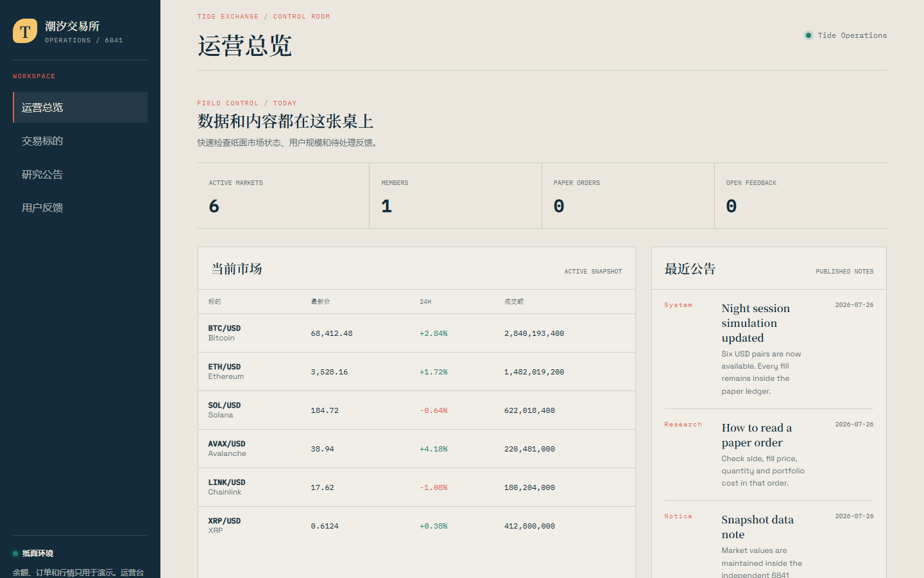Click the Research tag label

(x=683, y=425)
